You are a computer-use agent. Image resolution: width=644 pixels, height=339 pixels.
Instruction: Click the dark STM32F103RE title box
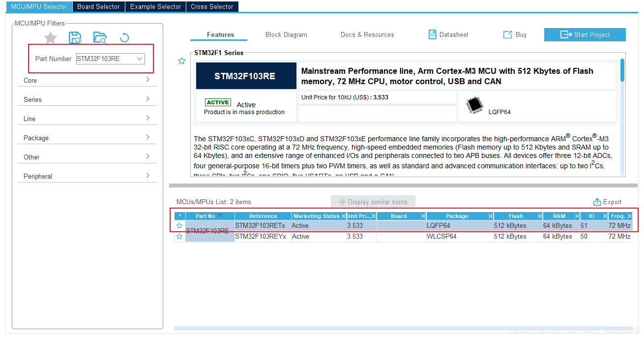point(246,76)
